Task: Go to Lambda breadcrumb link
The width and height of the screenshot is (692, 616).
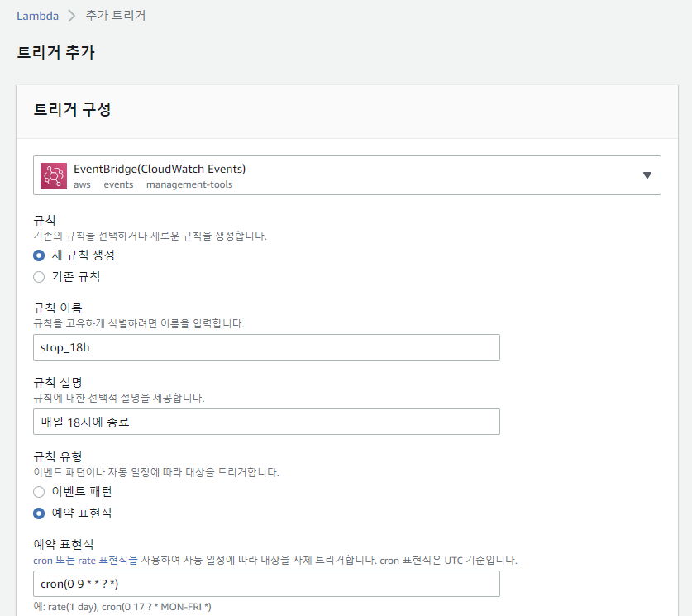Action: coord(37,16)
